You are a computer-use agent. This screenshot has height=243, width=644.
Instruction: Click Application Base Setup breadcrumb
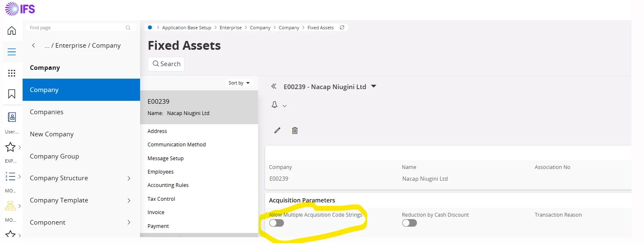(187, 28)
